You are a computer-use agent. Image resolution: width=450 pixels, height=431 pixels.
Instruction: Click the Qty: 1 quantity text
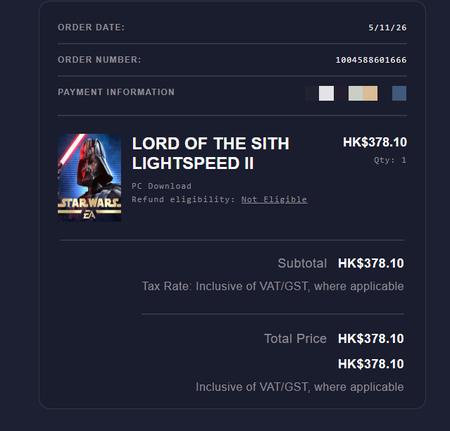[390, 160]
